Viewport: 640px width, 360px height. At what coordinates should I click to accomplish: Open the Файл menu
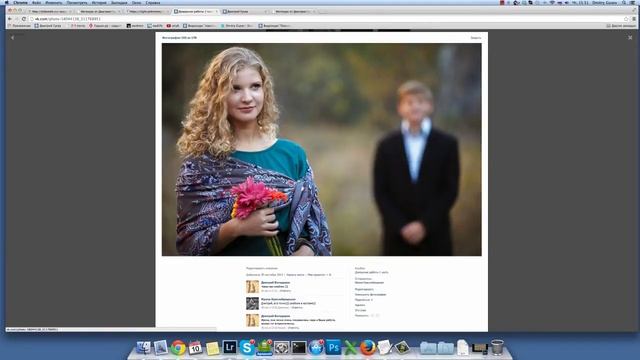pyautogui.click(x=37, y=2)
